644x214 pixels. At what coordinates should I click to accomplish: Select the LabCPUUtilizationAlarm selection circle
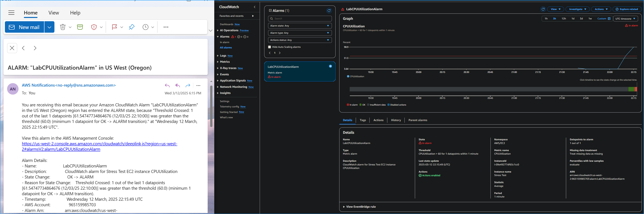click(x=330, y=66)
